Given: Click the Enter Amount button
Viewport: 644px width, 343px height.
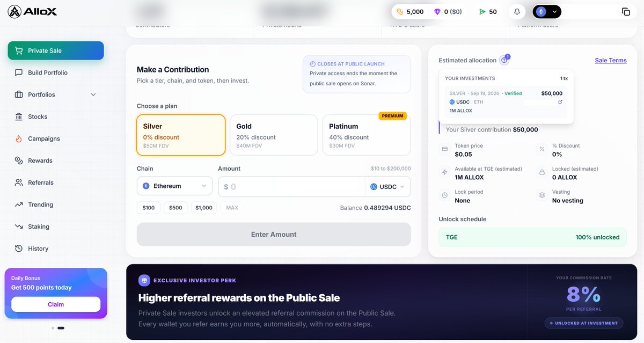Looking at the screenshot, I should (x=274, y=235).
